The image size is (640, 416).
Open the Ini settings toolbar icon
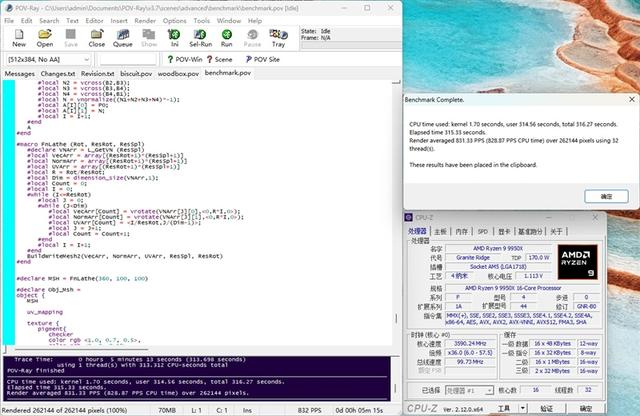(x=174, y=38)
